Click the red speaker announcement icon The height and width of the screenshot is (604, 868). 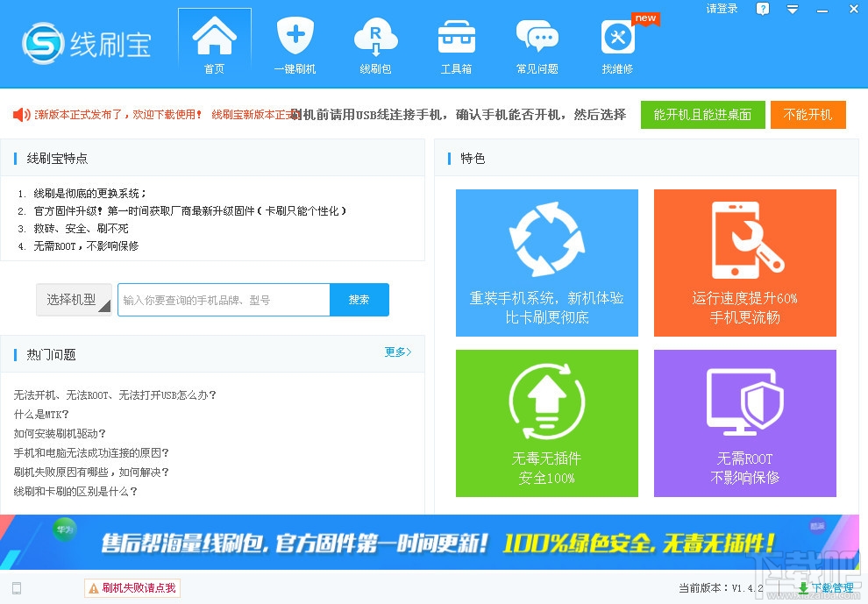22,115
